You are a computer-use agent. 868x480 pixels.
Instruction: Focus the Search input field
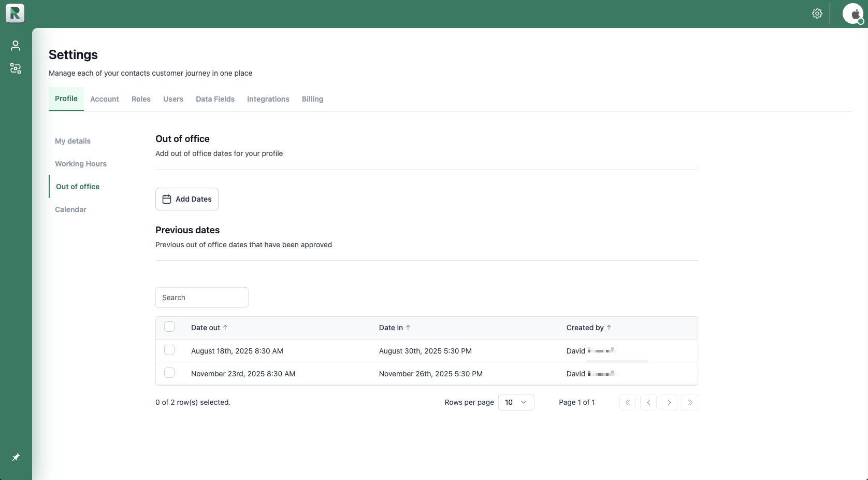(202, 298)
